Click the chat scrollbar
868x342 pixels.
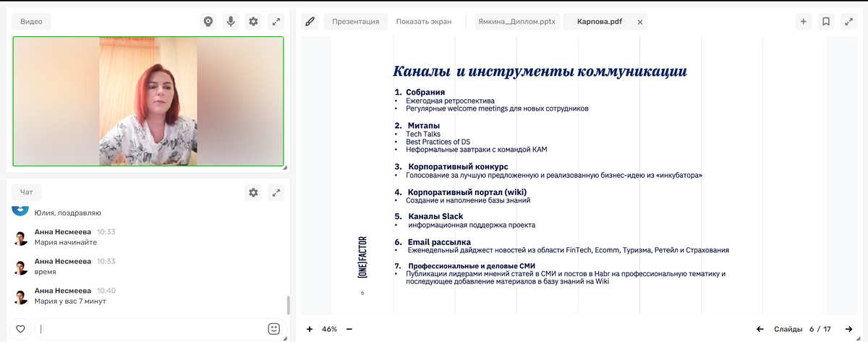(288, 305)
